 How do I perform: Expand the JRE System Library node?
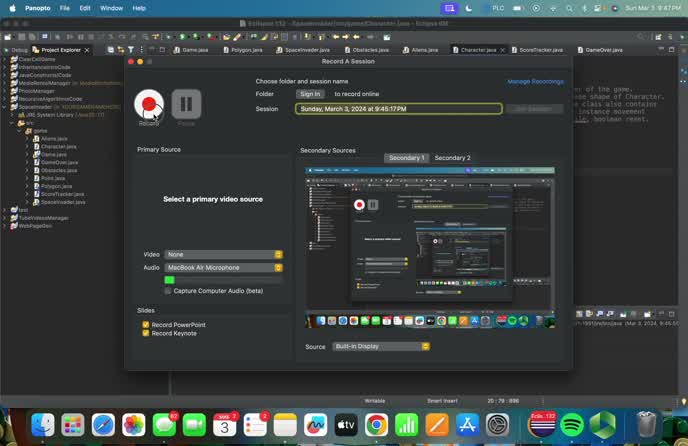[12, 115]
